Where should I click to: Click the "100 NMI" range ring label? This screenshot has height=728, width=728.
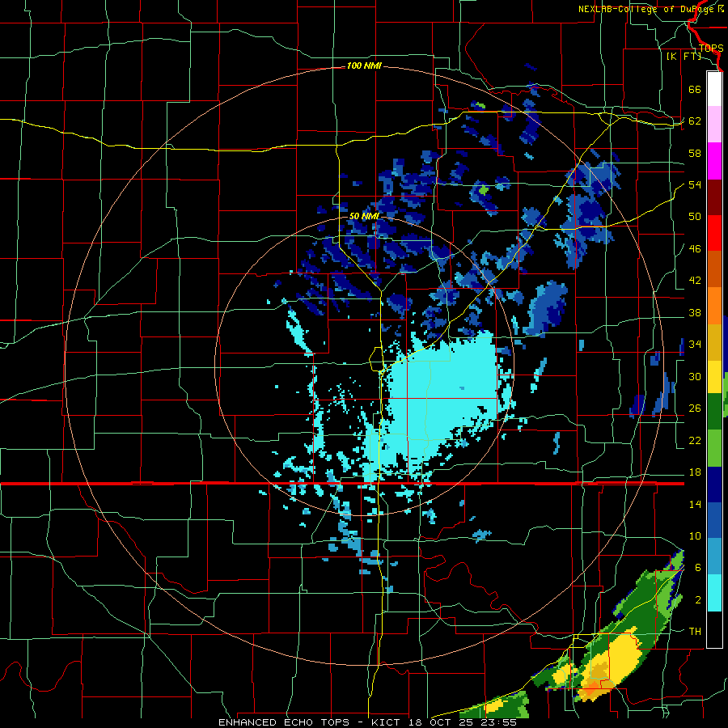click(364, 66)
